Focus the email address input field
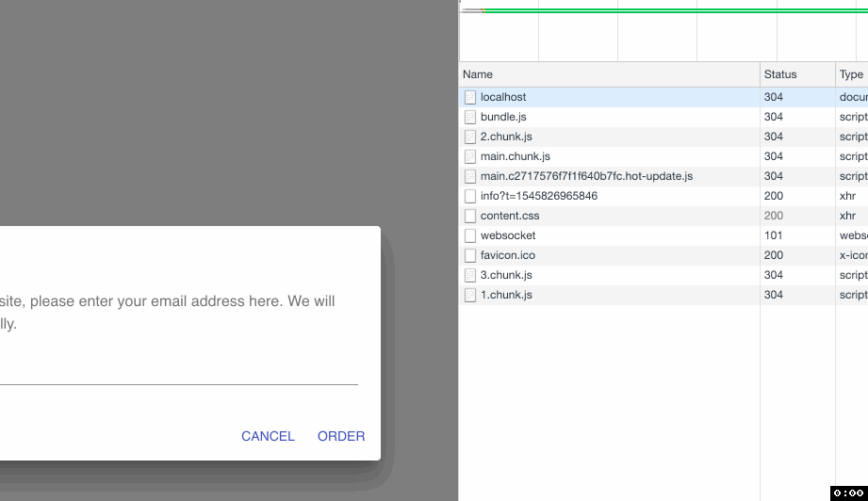The height and width of the screenshot is (501, 868). pos(179,370)
